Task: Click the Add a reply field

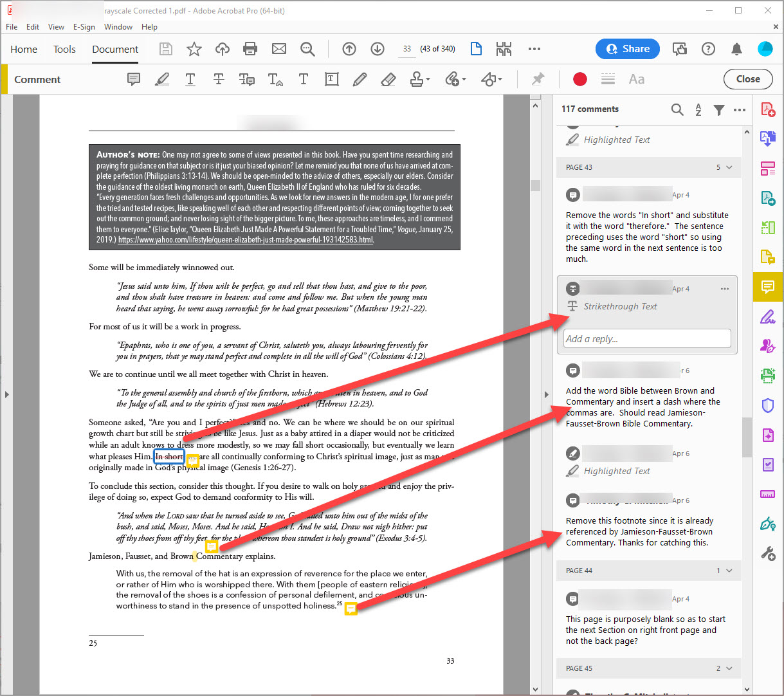Action: click(x=647, y=339)
